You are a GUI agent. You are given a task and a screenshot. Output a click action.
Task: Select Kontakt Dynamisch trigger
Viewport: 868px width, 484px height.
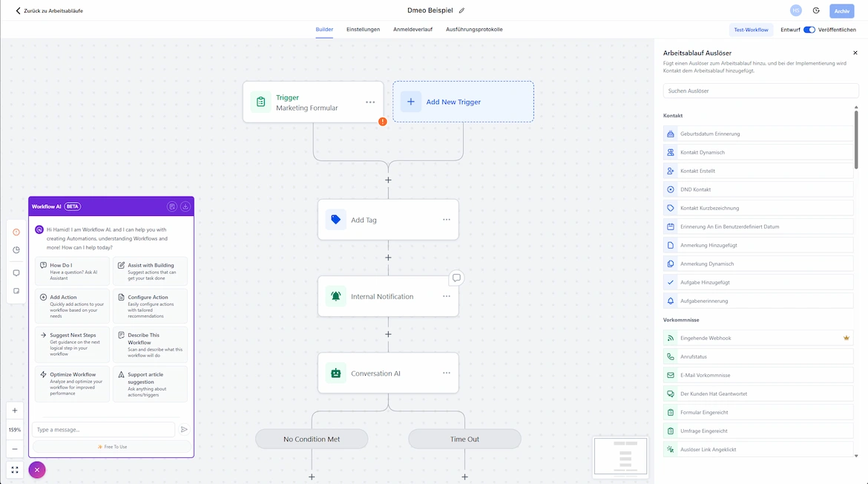758,152
